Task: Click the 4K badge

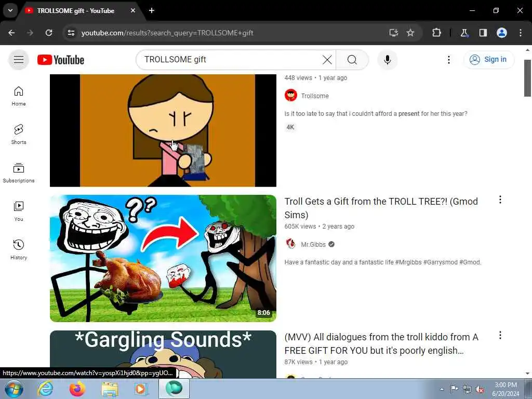Action: [x=290, y=127]
